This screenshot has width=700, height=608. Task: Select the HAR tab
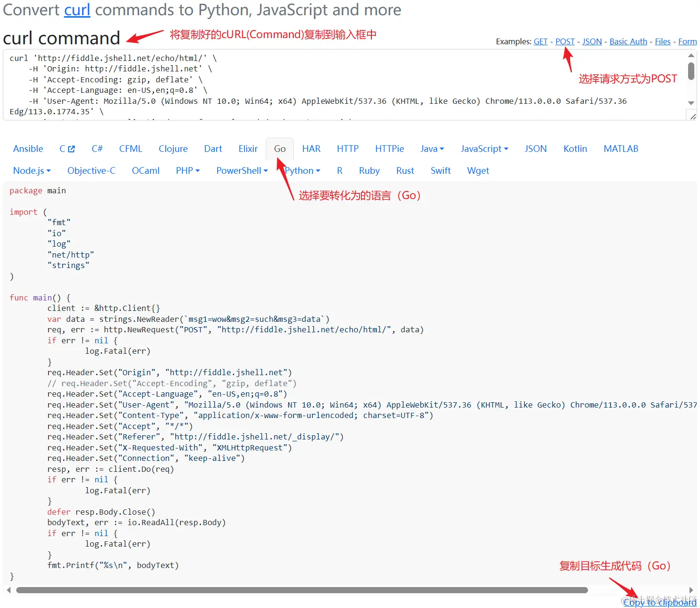(311, 149)
